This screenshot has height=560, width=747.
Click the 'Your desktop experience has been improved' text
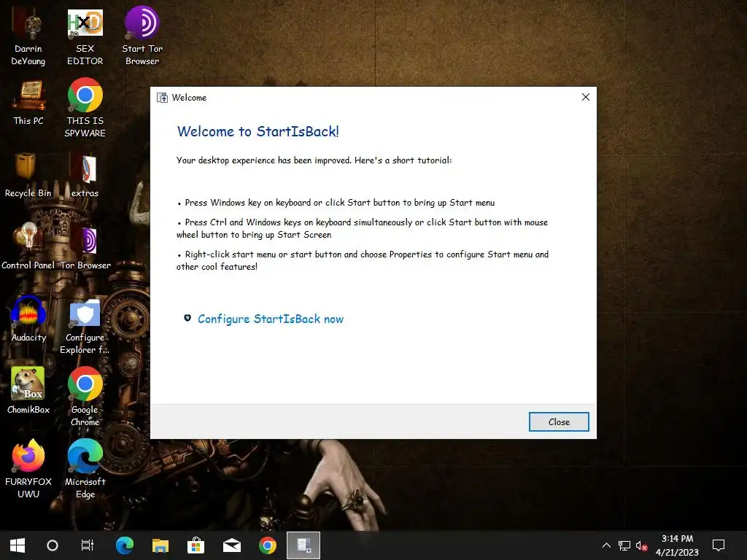click(x=314, y=160)
